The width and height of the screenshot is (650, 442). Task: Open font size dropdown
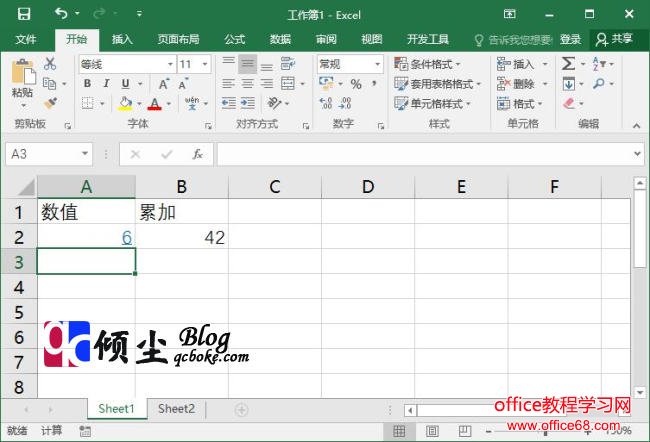point(205,64)
